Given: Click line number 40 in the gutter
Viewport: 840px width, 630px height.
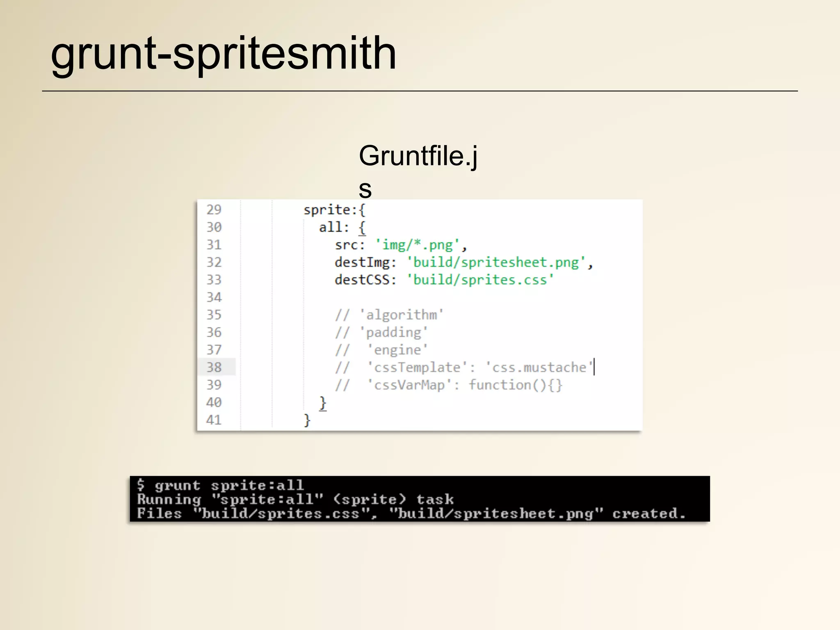Looking at the screenshot, I should [x=214, y=402].
